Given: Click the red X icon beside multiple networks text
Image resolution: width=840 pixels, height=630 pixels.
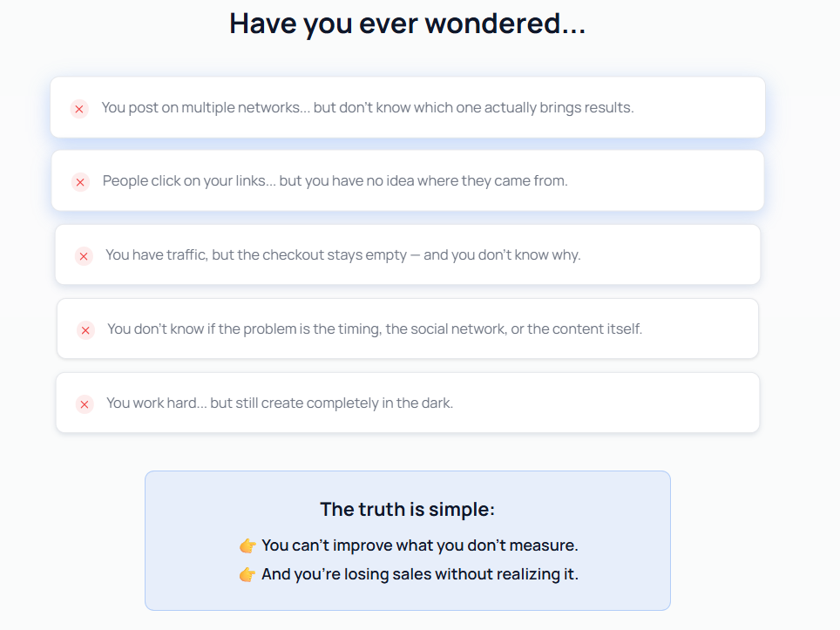Looking at the screenshot, I should coord(79,109).
